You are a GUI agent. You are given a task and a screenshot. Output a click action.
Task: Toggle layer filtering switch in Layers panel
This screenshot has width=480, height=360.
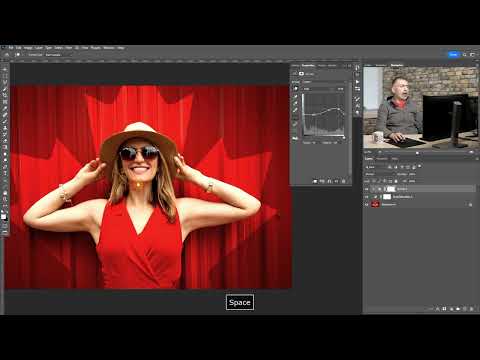pos(419,166)
